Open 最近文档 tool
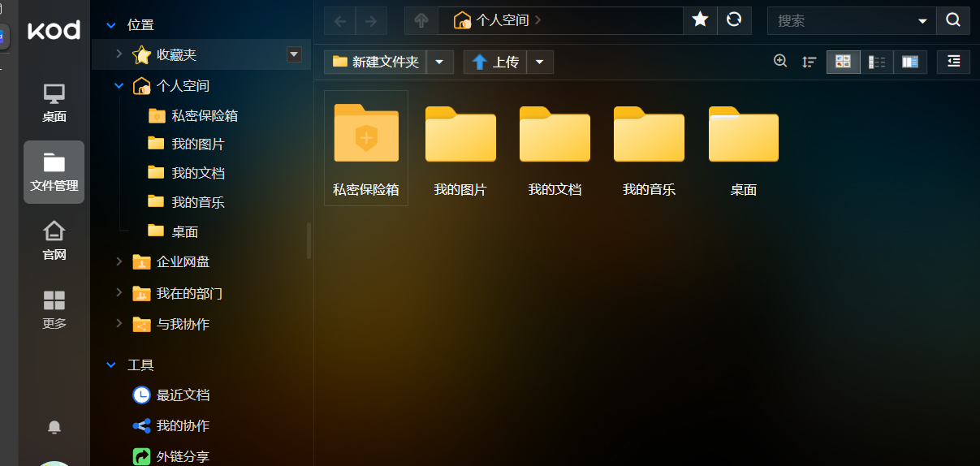980x466 pixels. [x=183, y=395]
